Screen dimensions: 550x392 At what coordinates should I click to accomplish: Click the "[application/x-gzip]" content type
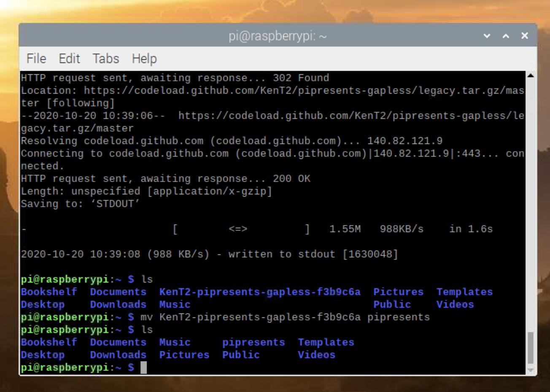(x=210, y=191)
